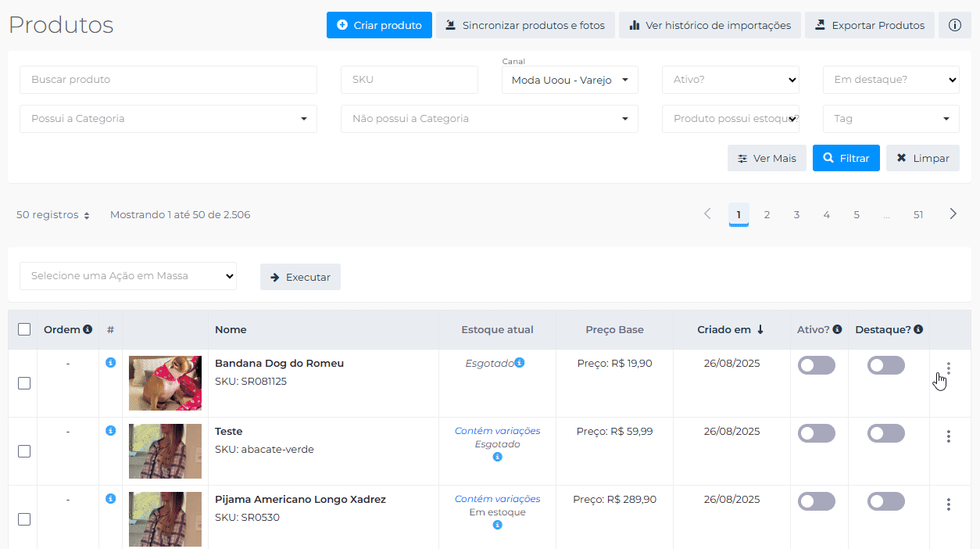Open the three-dot menu for Bandana Dog do Romeu
The image size is (980, 549).
pos(948,368)
